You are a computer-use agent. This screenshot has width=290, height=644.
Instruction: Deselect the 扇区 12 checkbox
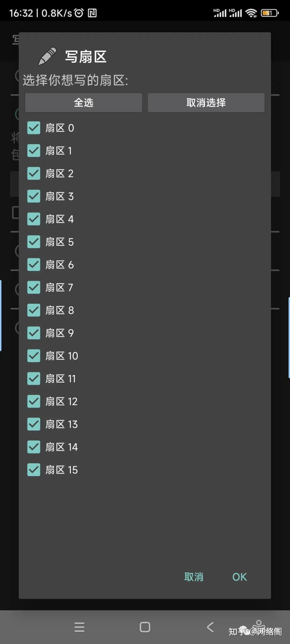point(34,402)
